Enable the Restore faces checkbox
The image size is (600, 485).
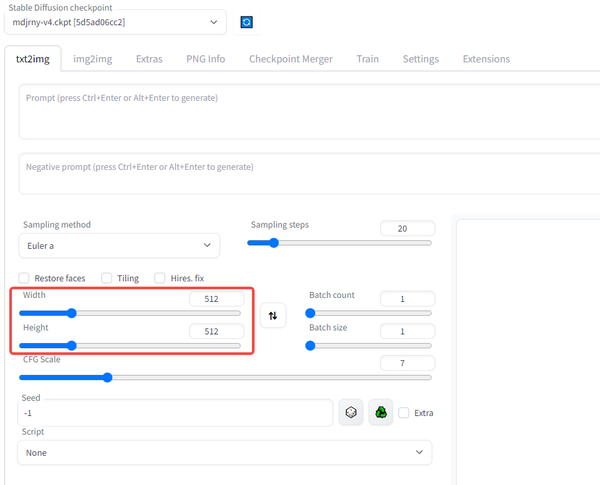pyautogui.click(x=24, y=278)
